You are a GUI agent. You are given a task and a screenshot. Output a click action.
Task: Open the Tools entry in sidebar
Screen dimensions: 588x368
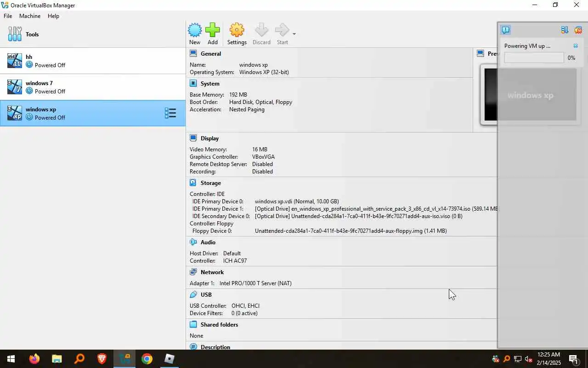pos(93,34)
